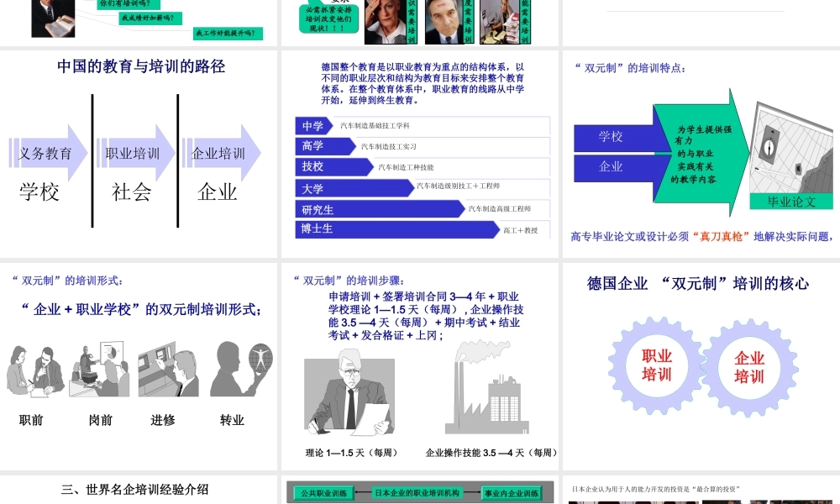This screenshot has width=840, height=504.
Task: Click the 职前 clip art image
Action: click(x=35, y=370)
